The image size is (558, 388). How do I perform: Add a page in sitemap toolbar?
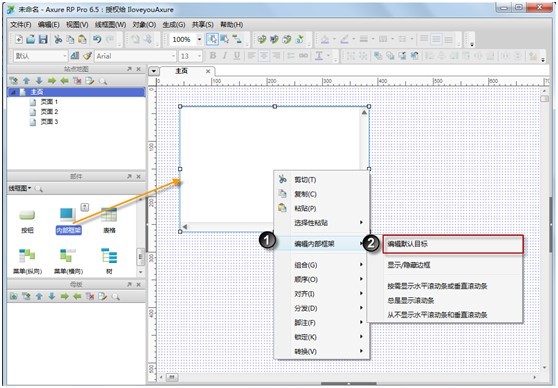(x=14, y=81)
